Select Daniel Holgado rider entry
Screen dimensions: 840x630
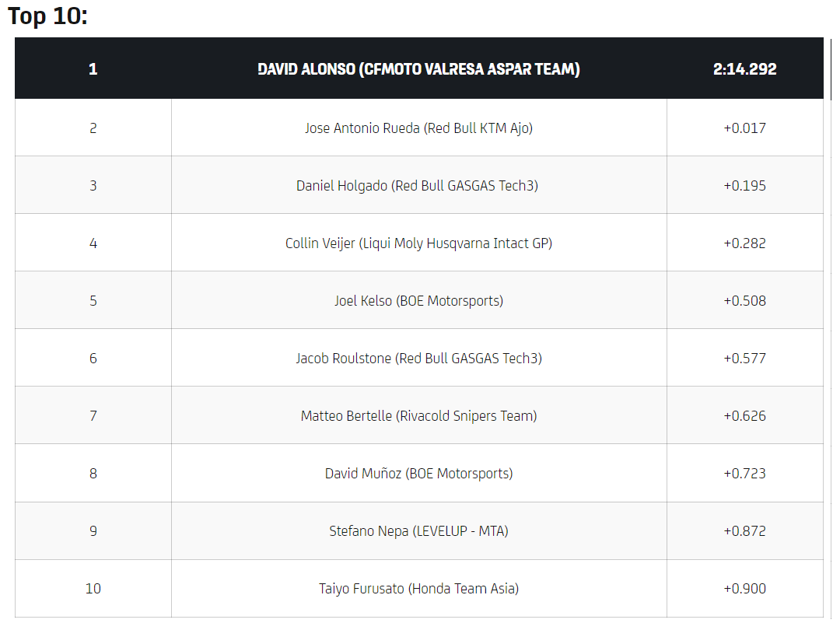(417, 186)
